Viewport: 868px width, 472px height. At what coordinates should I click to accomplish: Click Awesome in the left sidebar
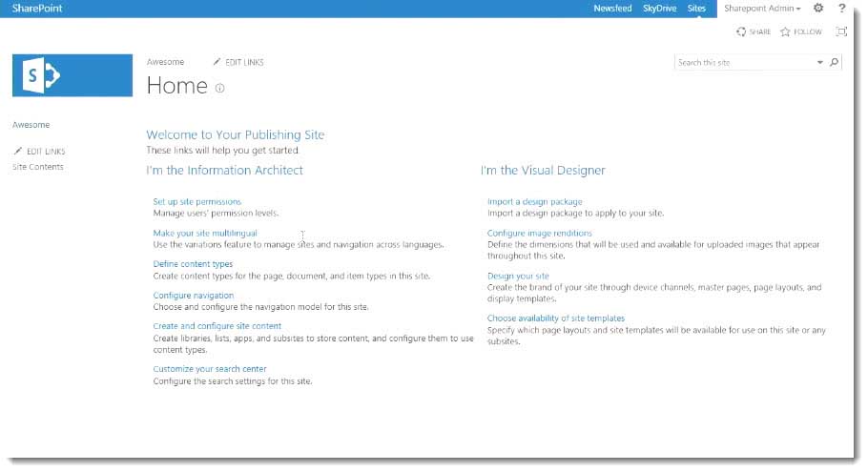click(x=31, y=125)
